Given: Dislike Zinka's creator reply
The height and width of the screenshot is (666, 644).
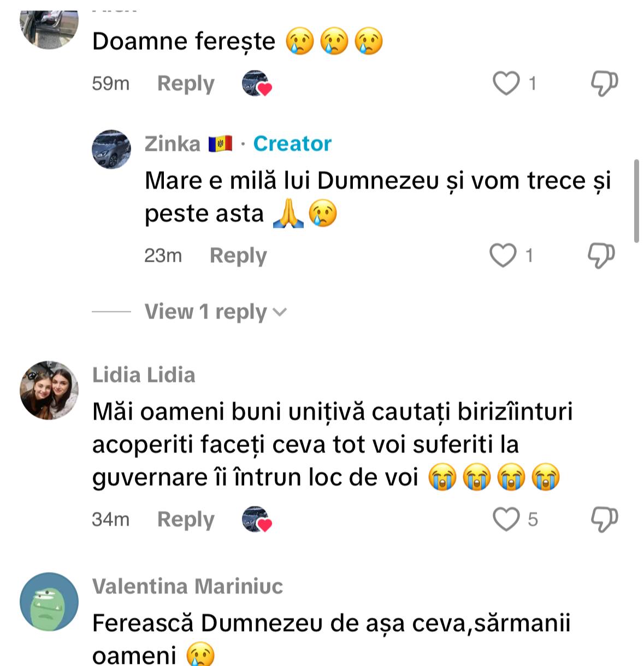Looking at the screenshot, I should coord(601,255).
